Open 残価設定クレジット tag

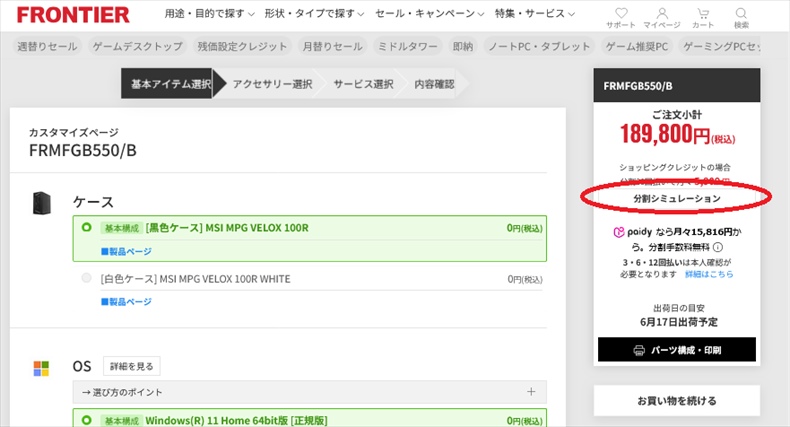click(242, 46)
